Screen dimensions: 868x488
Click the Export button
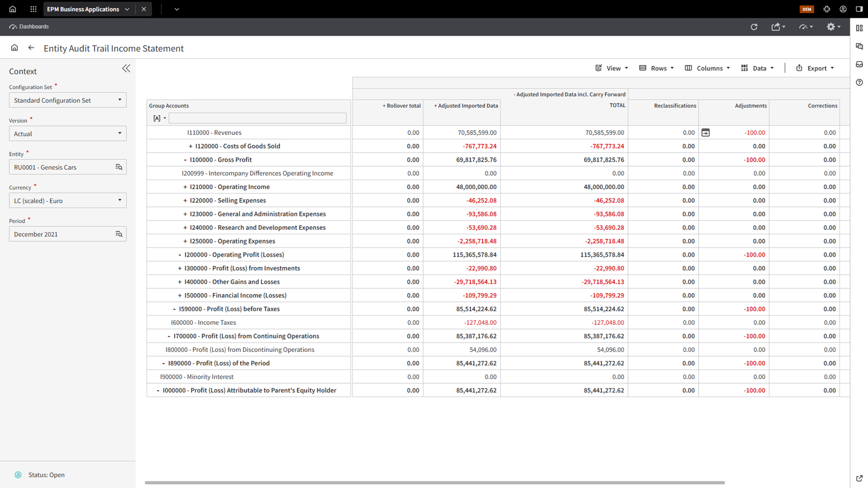point(815,68)
